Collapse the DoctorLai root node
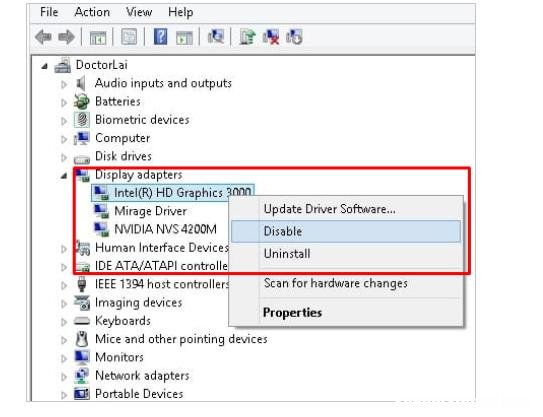This screenshot has width=543, height=417. click(44, 66)
